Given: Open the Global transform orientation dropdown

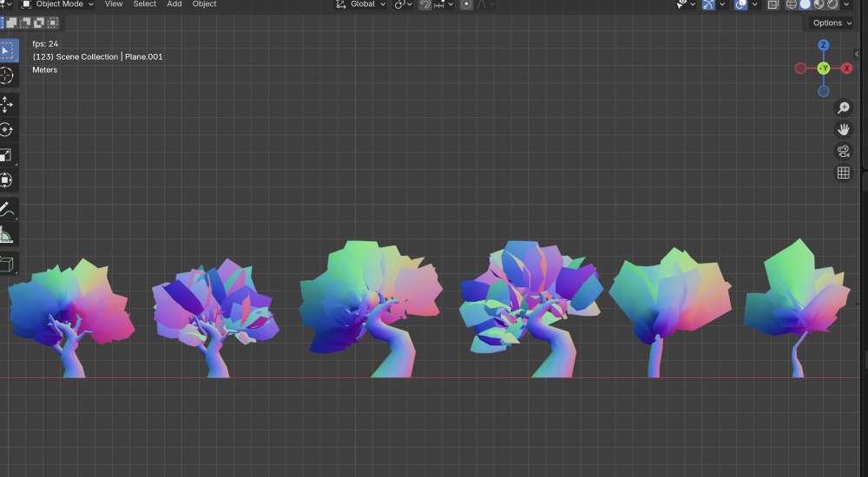Looking at the screenshot, I should point(361,4).
